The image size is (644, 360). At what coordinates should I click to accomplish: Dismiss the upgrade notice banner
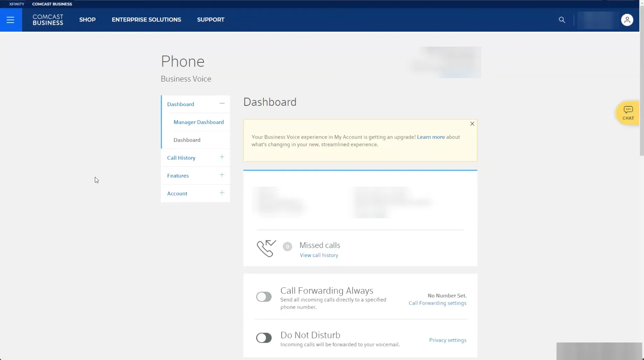472,124
